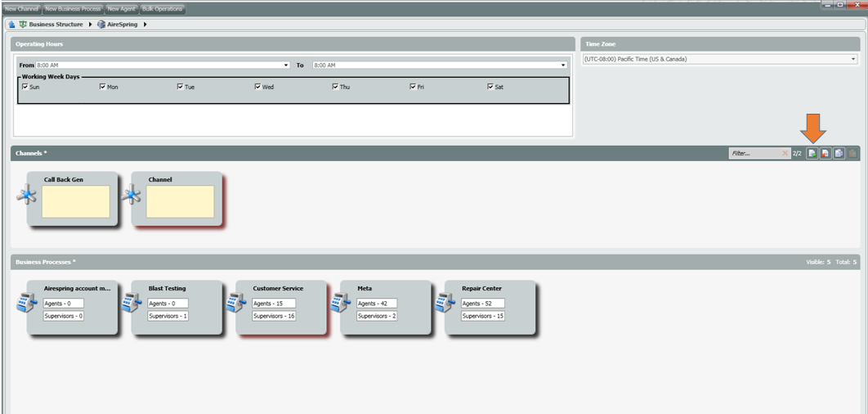868x414 pixels.
Task: Disable the Sat working day checkbox
Action: [490, 86]
